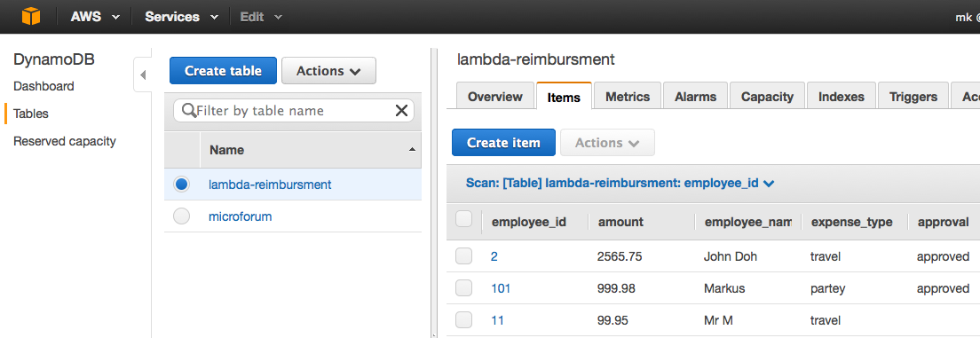
Task: Click the employee_id column header
Action: (529, 222)
